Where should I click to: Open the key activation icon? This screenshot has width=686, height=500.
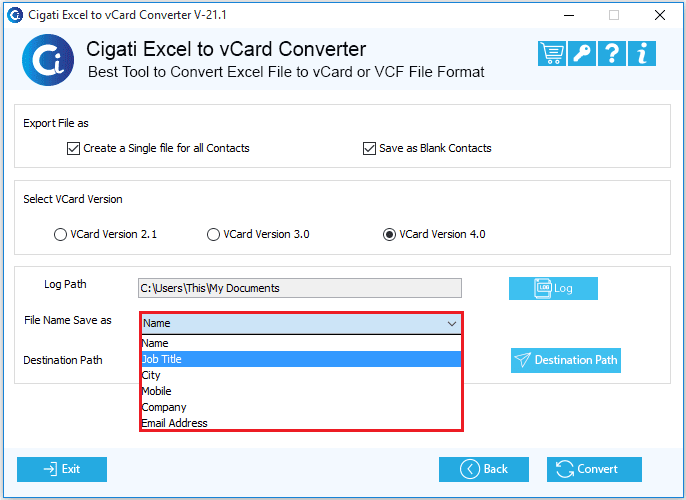[581, 53]
